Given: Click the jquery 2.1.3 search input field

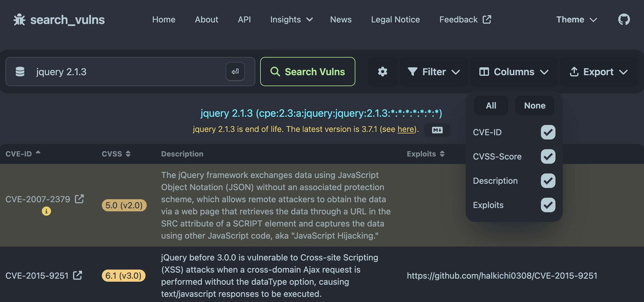Looking at the screenshot, I should click(127, 72).
